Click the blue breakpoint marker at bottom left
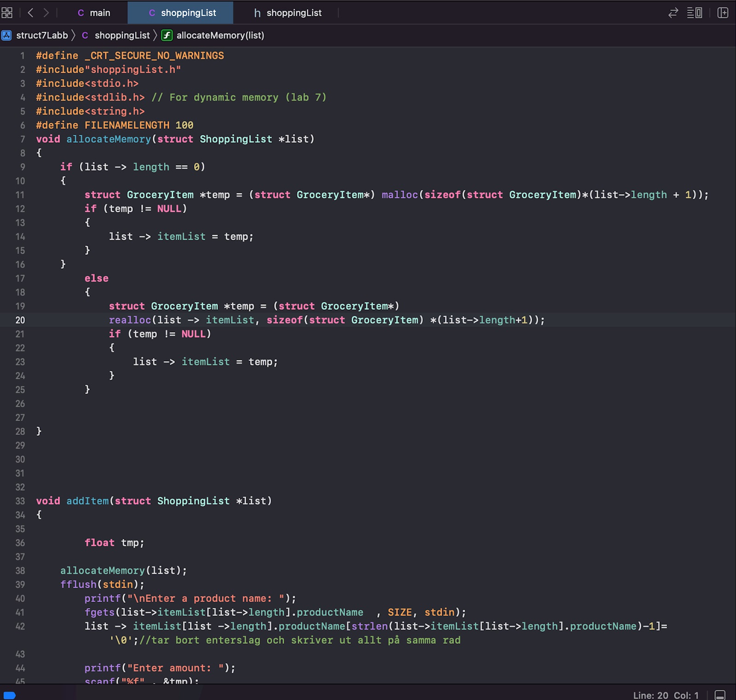 point(10,695)
